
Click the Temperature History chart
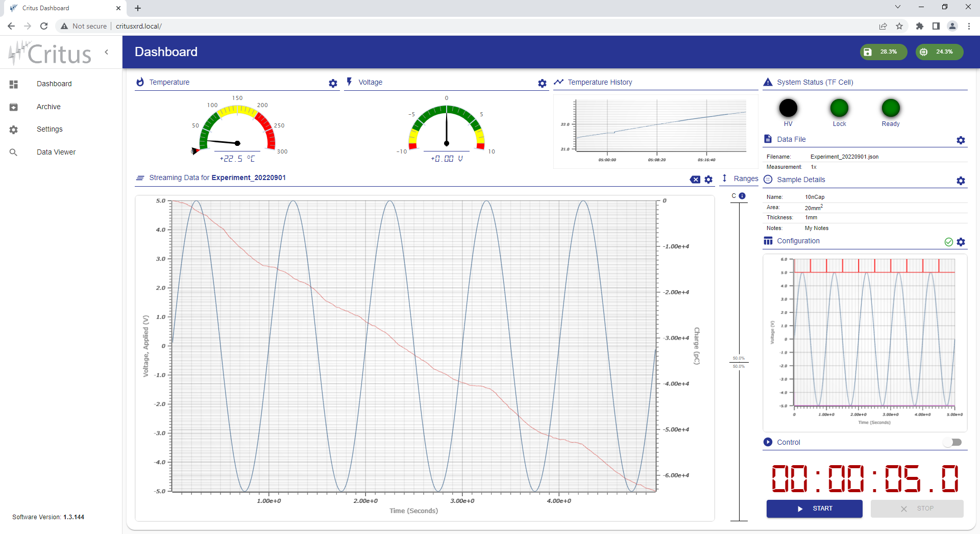coord(655,131)
